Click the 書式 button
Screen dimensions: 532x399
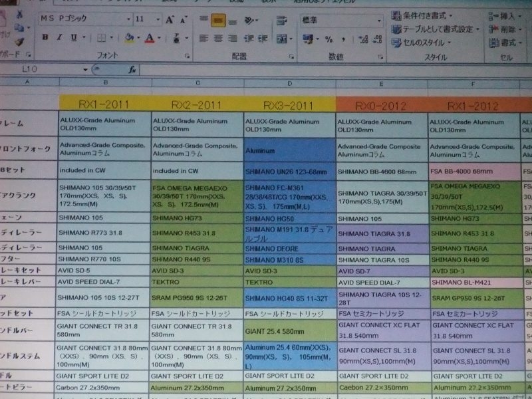pos(505,43)
